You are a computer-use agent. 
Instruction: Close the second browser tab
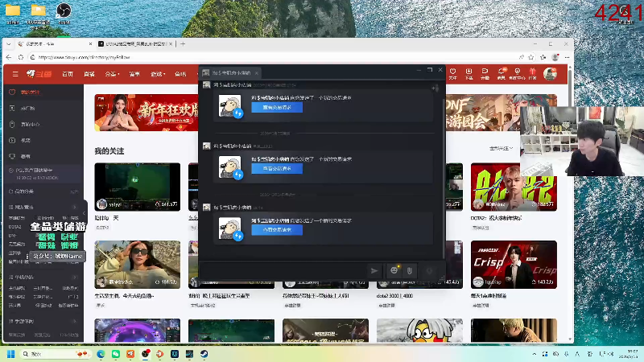(x=171, y=44)
